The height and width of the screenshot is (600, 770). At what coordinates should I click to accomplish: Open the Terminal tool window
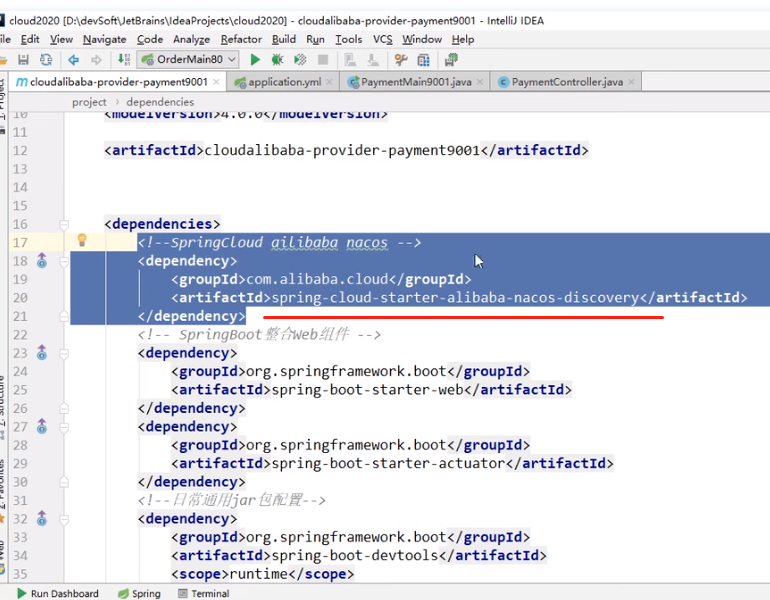coord(204,594)
